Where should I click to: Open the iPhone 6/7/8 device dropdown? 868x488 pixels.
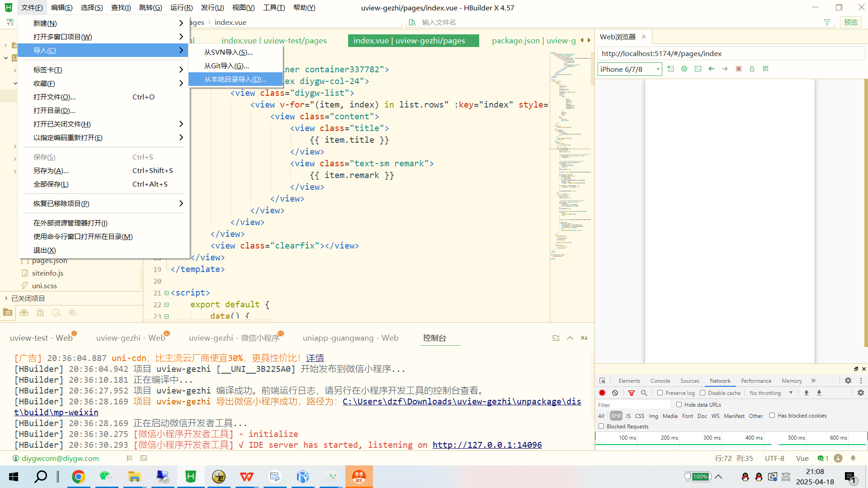(x=630, y=69)
